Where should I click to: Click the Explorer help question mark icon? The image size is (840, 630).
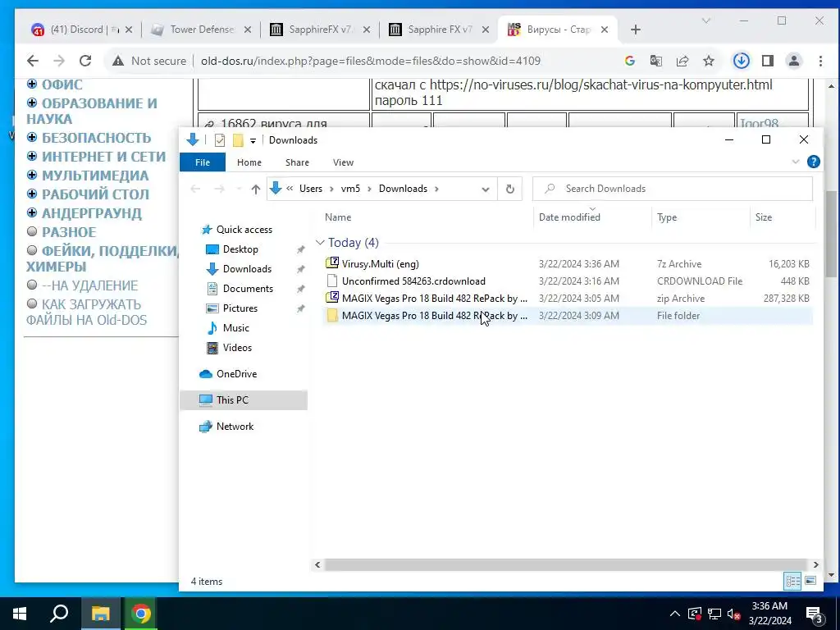tap(813, 162)
